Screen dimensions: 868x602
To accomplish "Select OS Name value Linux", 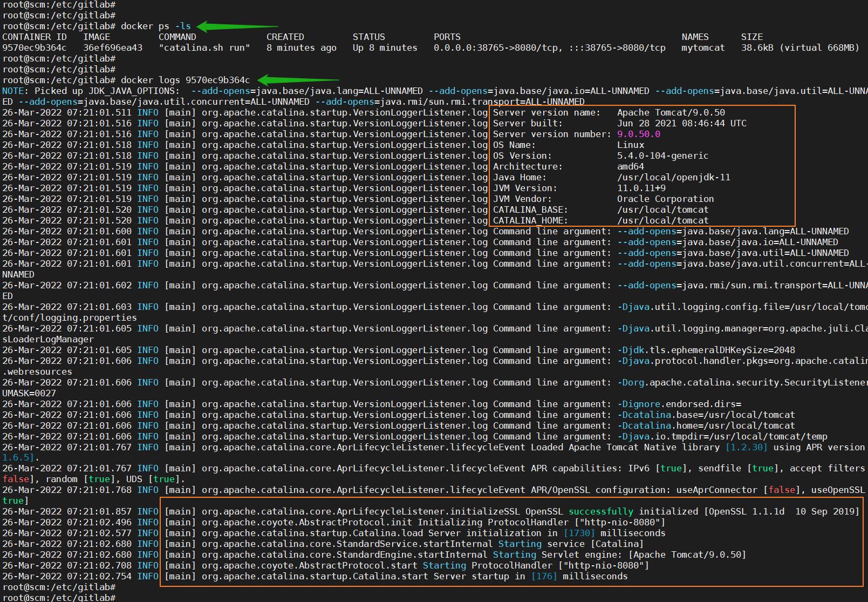I will [631, 145].
